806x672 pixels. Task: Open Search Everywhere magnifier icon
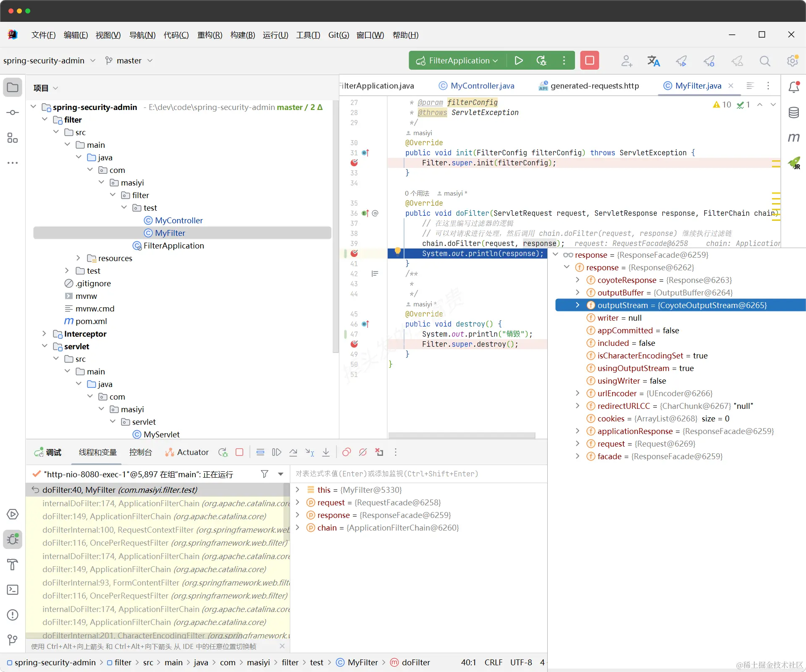coord(765,61)
